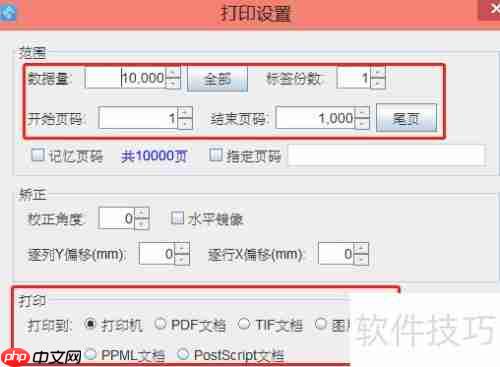Increase 结束页码 with up arrow
The image size is (500, 367).
click(x=362, y=112)
